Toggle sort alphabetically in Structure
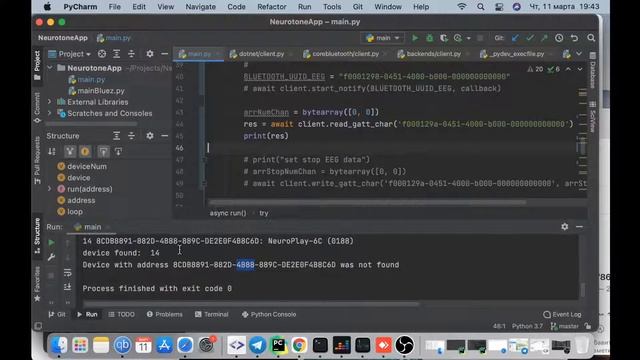The height and width of the screenshot is (360, 640). pyautogui.click(x=52, y=152)
